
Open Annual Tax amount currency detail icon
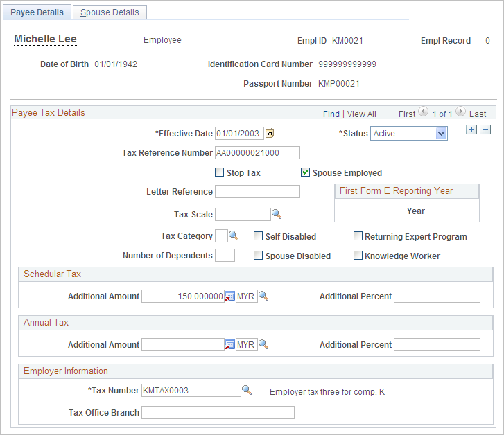point(229,344)
